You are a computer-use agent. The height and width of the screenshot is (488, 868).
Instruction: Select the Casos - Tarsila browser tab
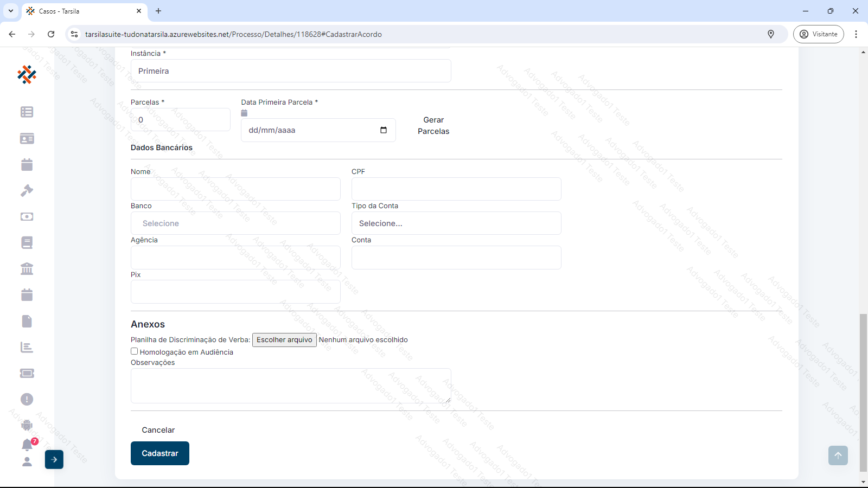coord(81,11)
